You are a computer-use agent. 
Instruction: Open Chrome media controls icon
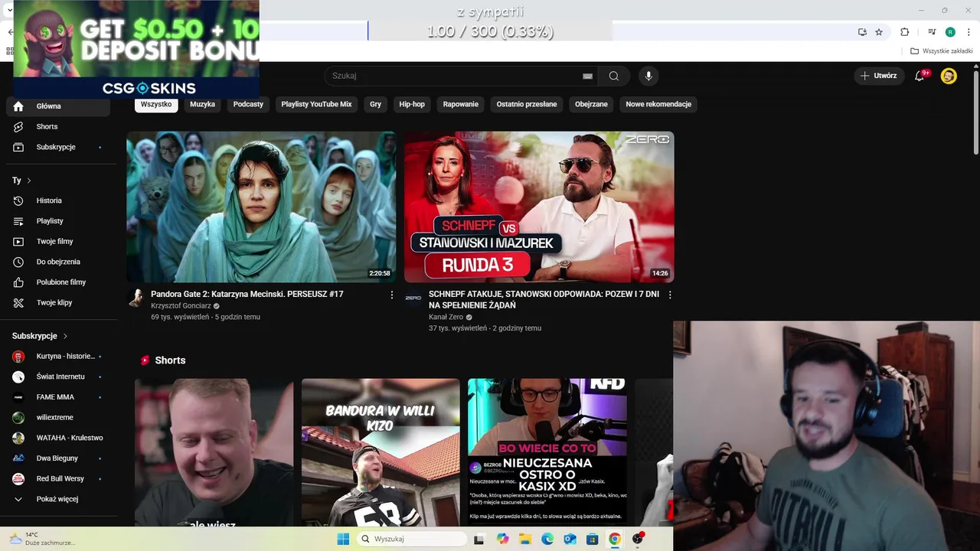tap(932, 32)
